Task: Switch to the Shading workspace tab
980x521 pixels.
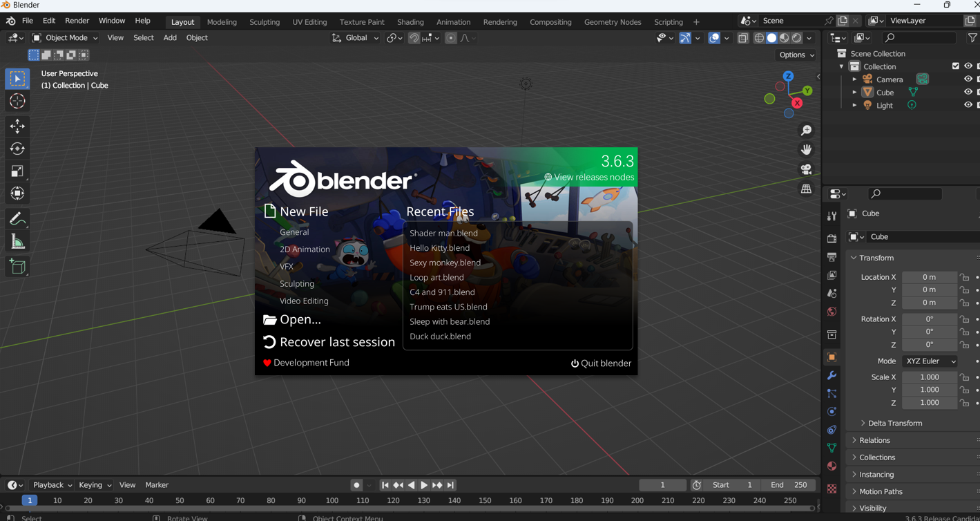Action: tap(410, 22)
